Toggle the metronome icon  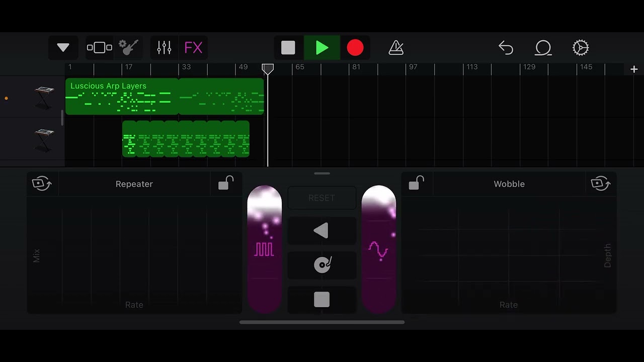tap(396, 48)
